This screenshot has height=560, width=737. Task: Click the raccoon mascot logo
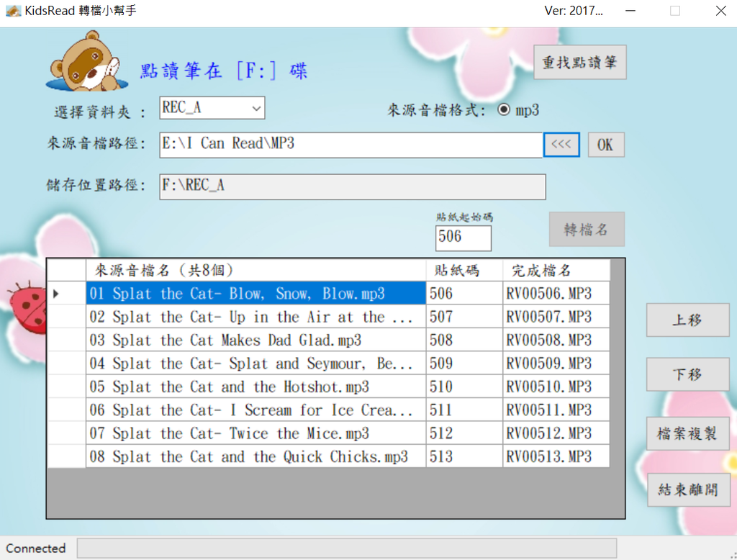(87, 61)
